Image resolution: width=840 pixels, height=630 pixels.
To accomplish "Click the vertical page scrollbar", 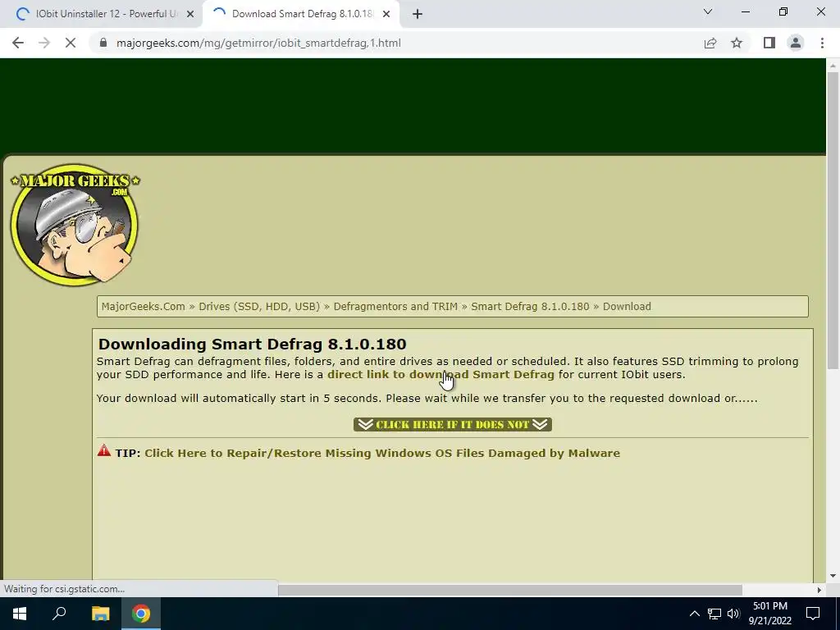I will pyautogui.click(x=833, y=220).
